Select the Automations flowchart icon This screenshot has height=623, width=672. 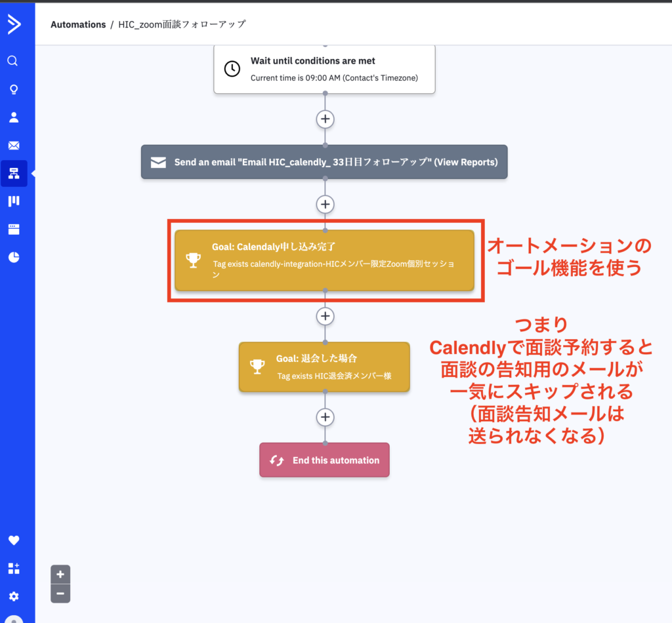tap(14, 173)
